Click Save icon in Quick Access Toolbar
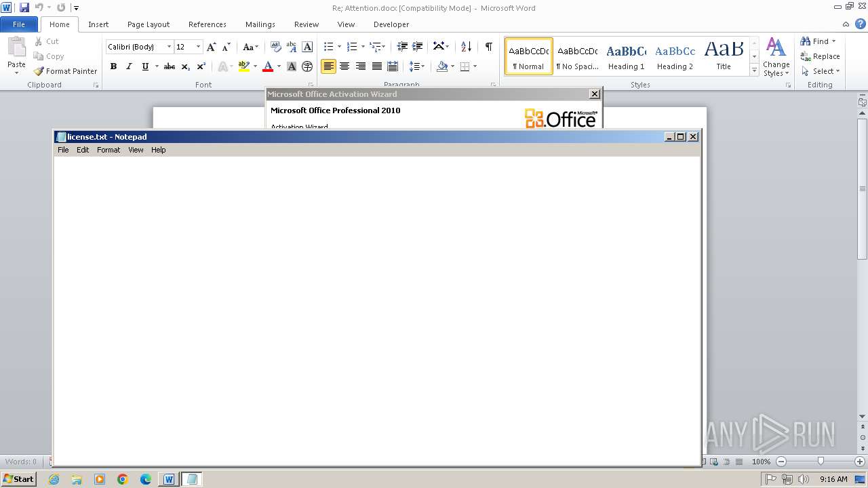The width and height of the screenshot is (868, 488). pos(24,7)
